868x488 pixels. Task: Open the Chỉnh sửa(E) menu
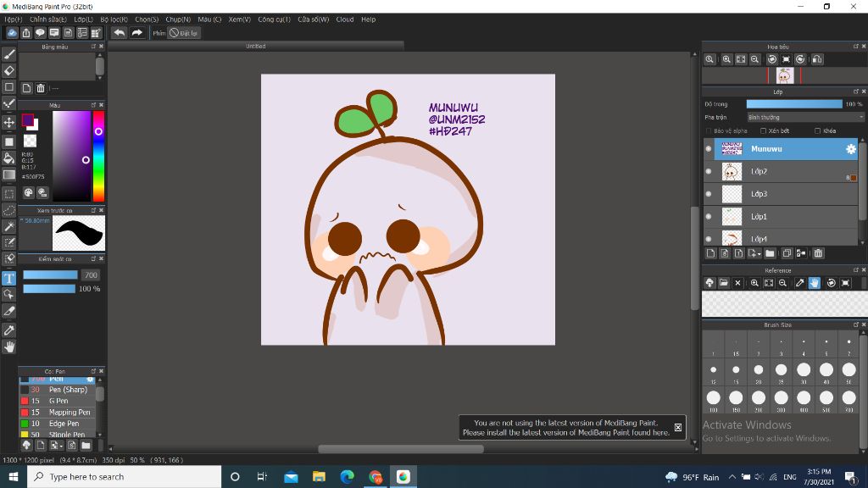(48, 19)
